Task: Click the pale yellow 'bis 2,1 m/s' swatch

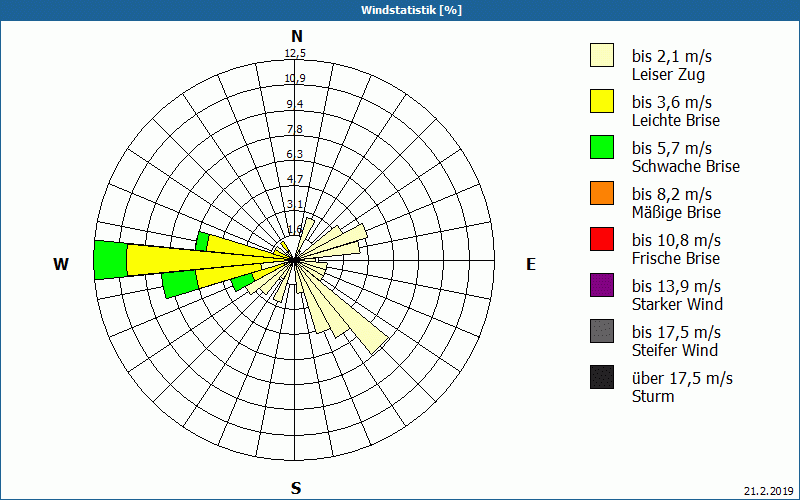Action: click(x=602, y=55)
